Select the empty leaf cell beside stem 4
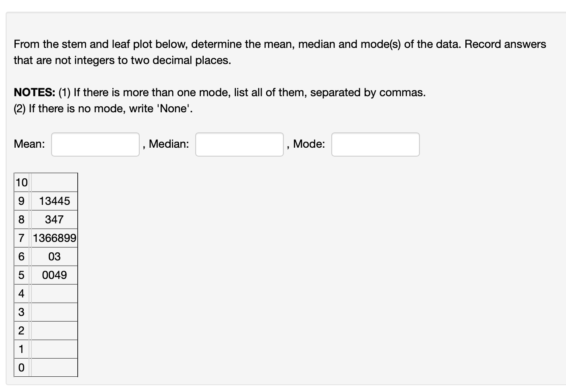Image resolution: width=566 pixels, height=392 pixels. pos(54,293)
